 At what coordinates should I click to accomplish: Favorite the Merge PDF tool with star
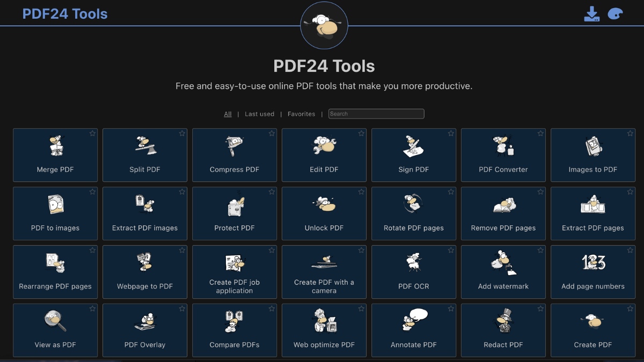(92, 134)
